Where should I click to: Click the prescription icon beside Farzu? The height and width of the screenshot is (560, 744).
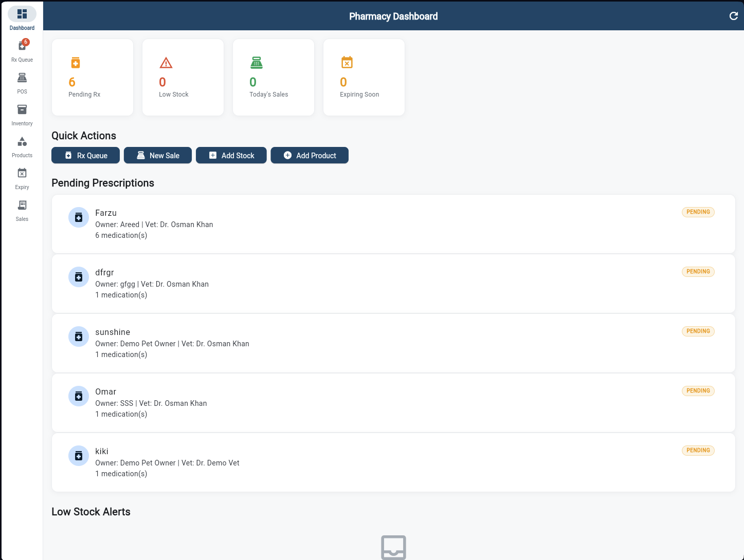[x=78, y=217]
